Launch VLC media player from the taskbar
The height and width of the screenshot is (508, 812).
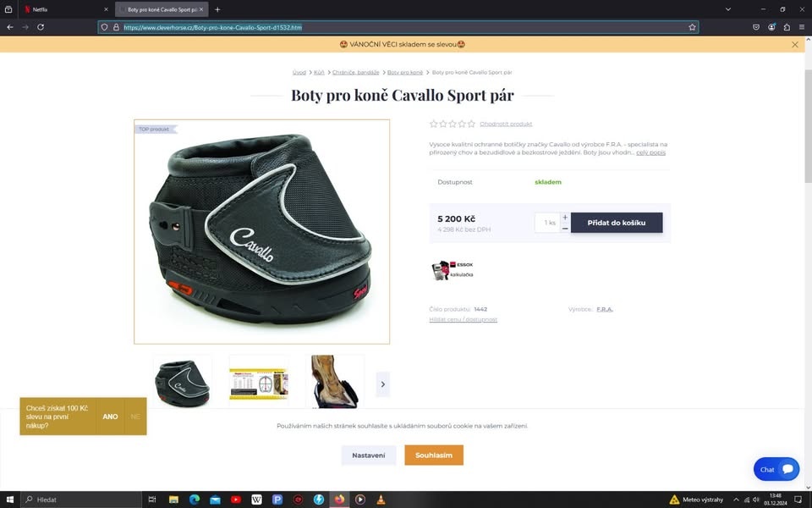381,500
